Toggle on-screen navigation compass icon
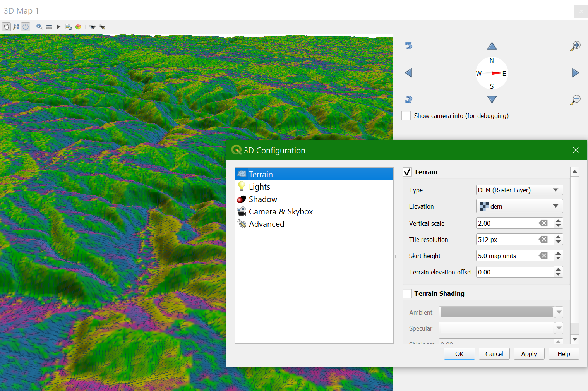The width and height of the screenshot is (588, 391). pos(26,27)
